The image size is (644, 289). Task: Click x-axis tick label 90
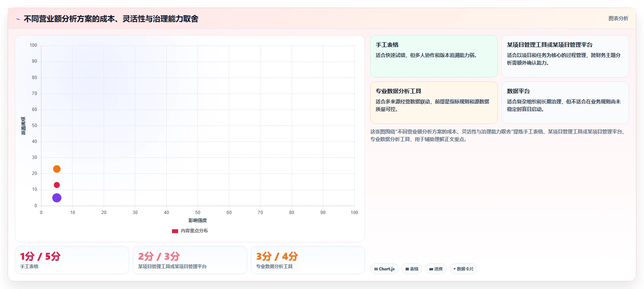point(323,213)
